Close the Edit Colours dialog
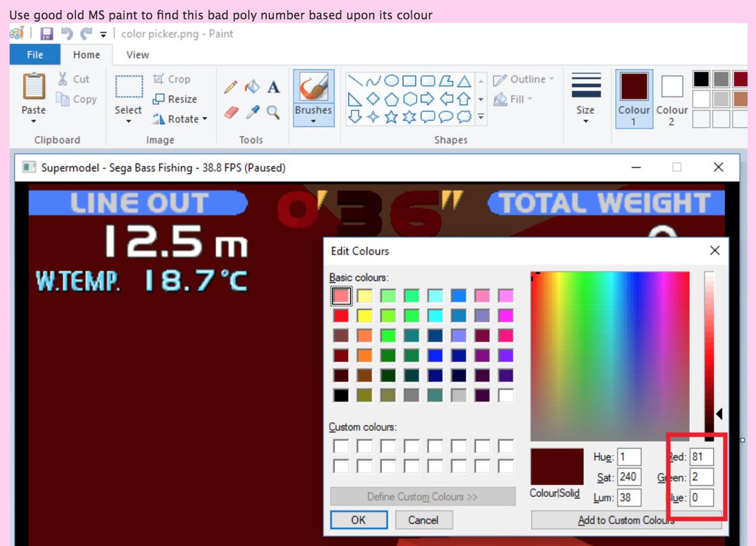 point(714,250)
